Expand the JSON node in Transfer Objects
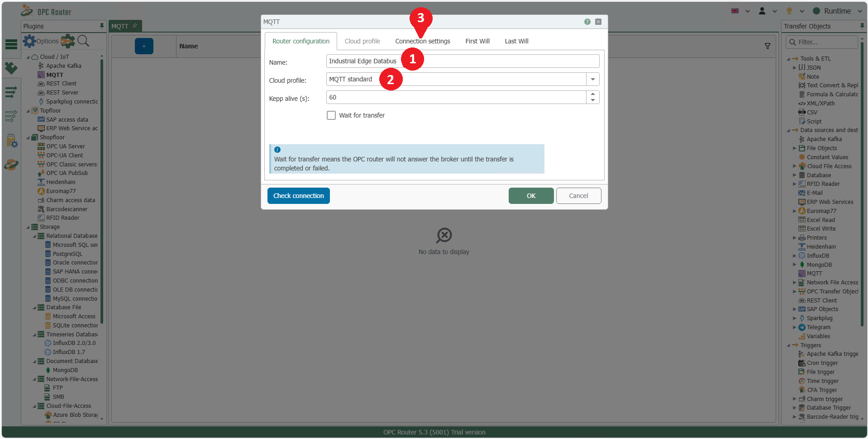This screenshot has height=439, width=868. click(794, 67)
